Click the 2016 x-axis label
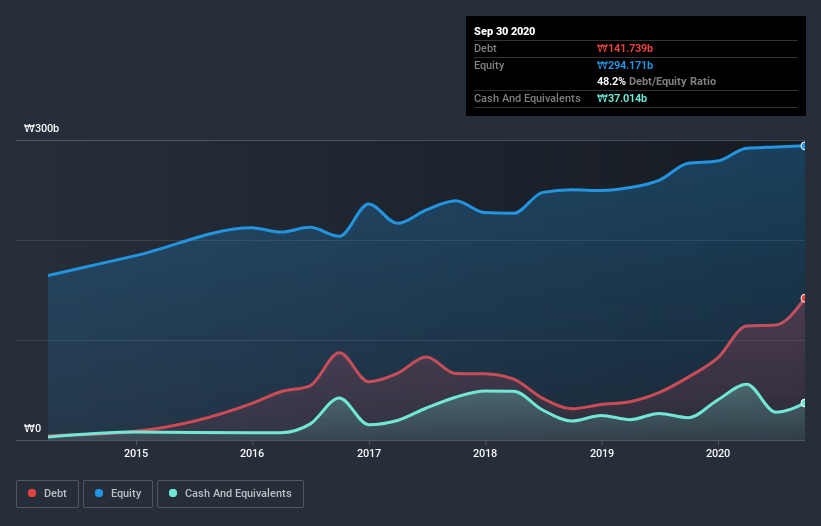The width and height of the screenshot is (821, 526). pyautogui.click(x=252, y=453)
